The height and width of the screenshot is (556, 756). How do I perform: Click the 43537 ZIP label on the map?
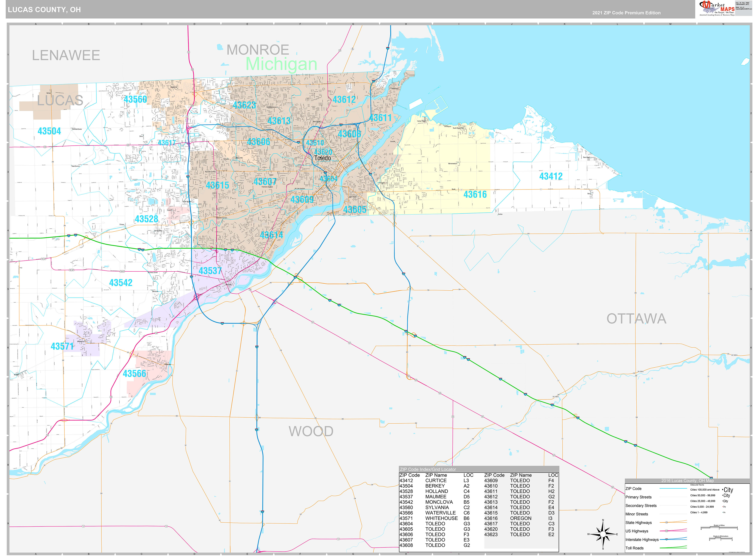click(x=210, y=271)
